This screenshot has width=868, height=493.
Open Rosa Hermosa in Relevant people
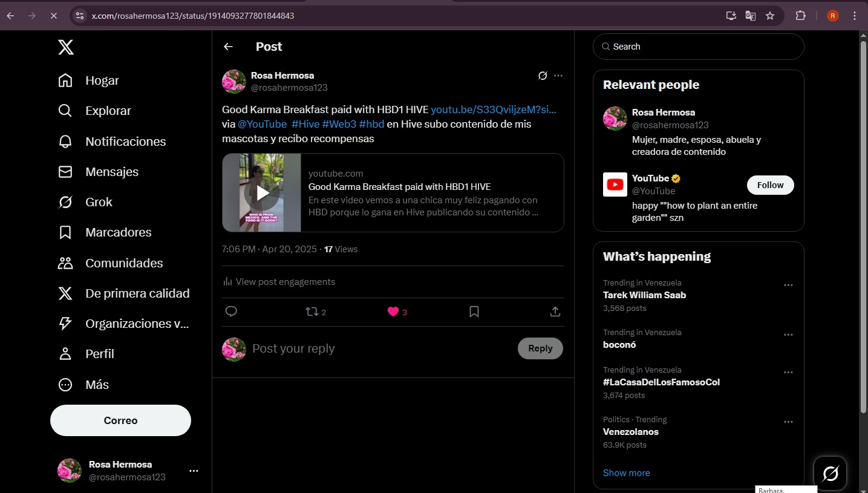click(663, 113)
